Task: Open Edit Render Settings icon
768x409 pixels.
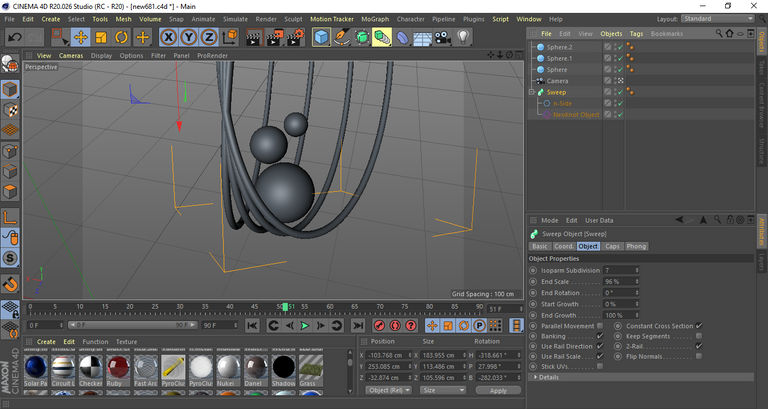Action: point(295,37)
